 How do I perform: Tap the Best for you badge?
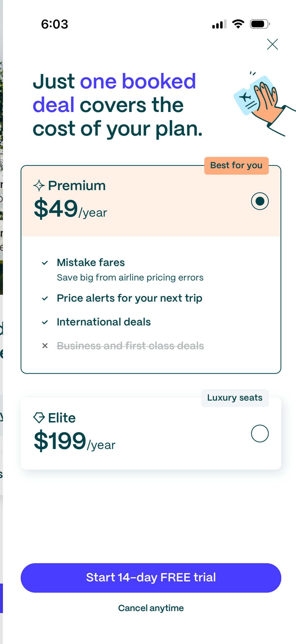(236, 166)
